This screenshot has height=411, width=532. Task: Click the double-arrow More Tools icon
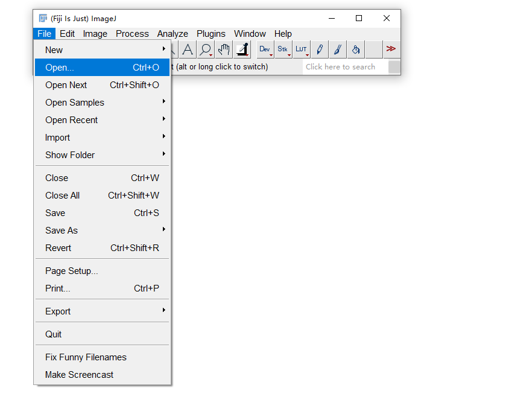[391, 49]
